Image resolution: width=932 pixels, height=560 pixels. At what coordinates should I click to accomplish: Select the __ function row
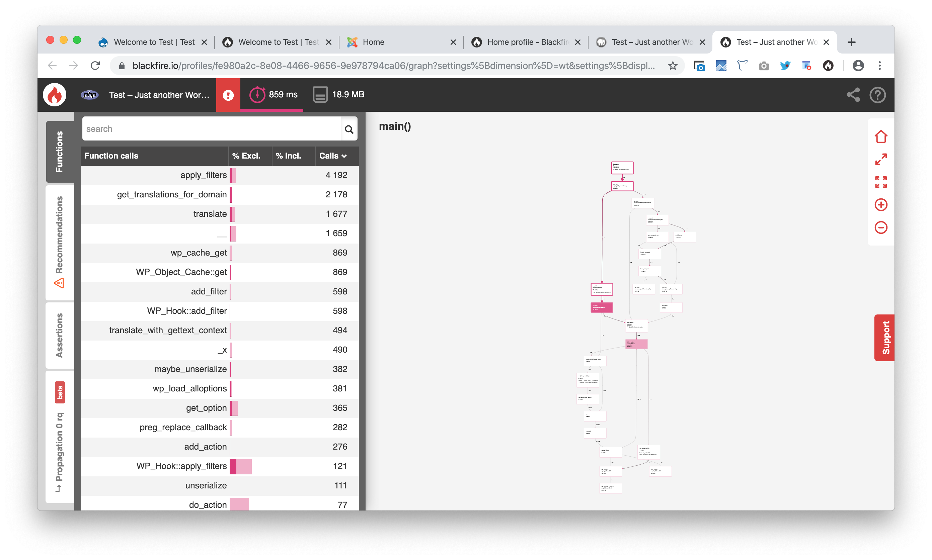pos(220,233)
